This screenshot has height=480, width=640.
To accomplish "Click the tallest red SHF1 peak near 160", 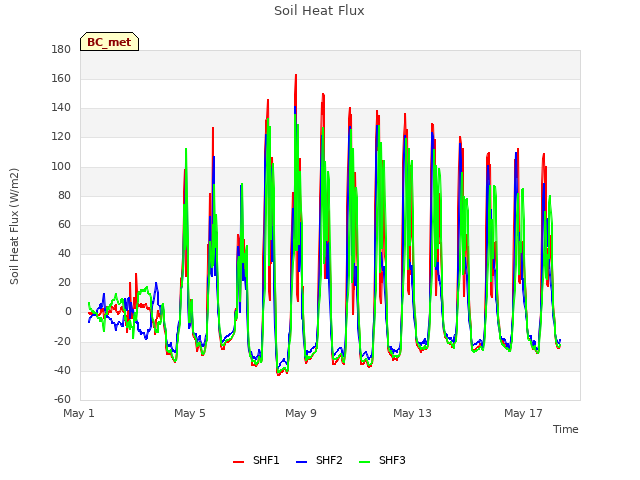I will pos(296,76).
